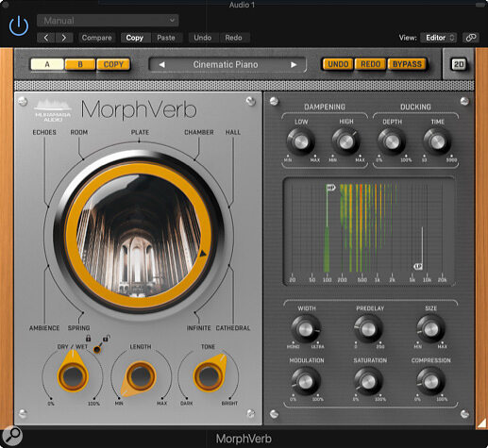Click the orange REDO button
This screenshot has height=448, width=488.
pos(370,64)
